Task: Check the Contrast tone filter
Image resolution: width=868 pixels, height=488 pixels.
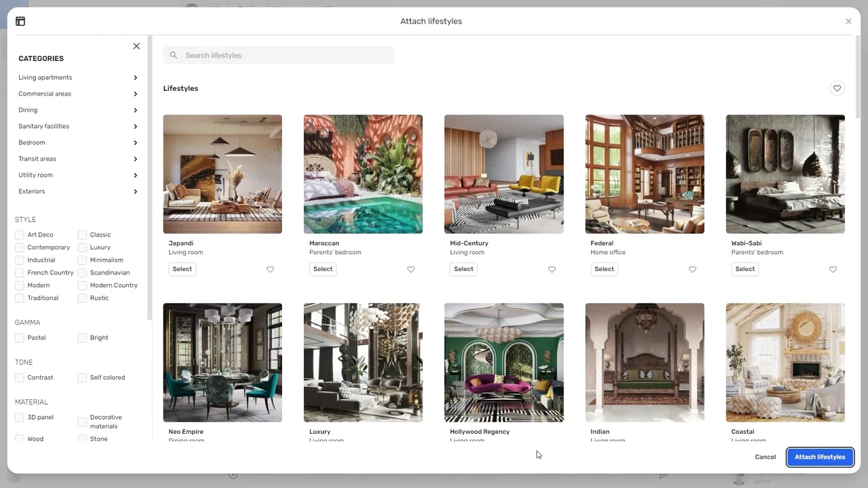Action: (x=20, y=378)
